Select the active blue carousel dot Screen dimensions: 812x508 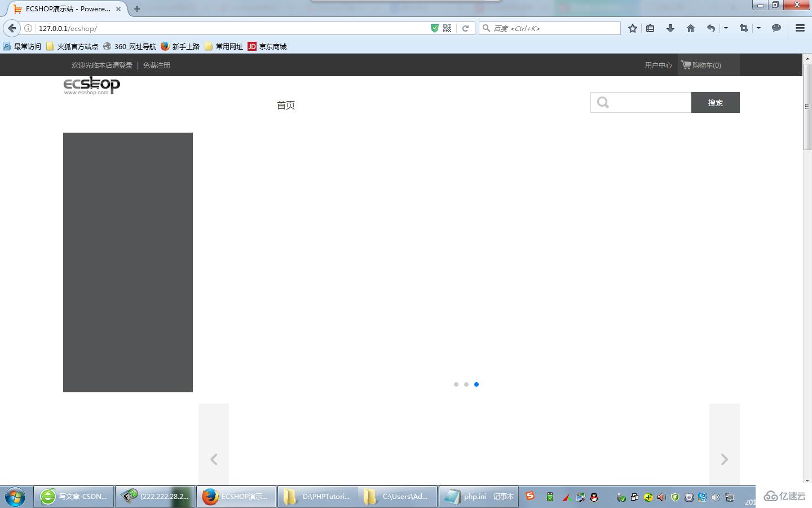(476, 384)
